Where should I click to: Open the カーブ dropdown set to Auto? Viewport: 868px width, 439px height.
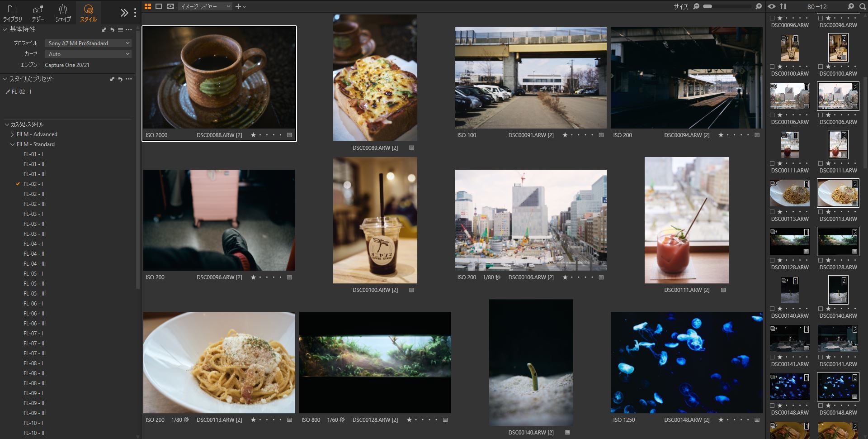pyautogui.click(x=88, y=54)
